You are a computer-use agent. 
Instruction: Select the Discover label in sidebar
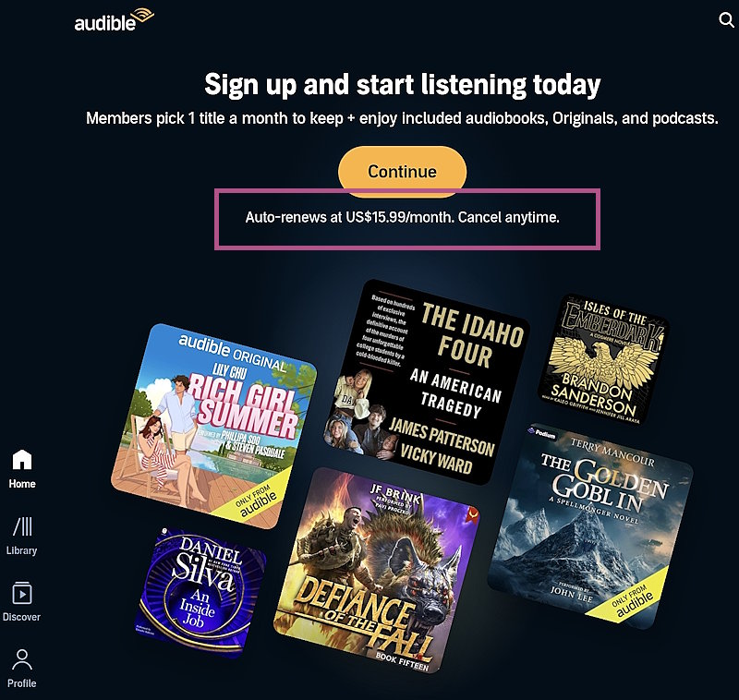tap(21, 617)
